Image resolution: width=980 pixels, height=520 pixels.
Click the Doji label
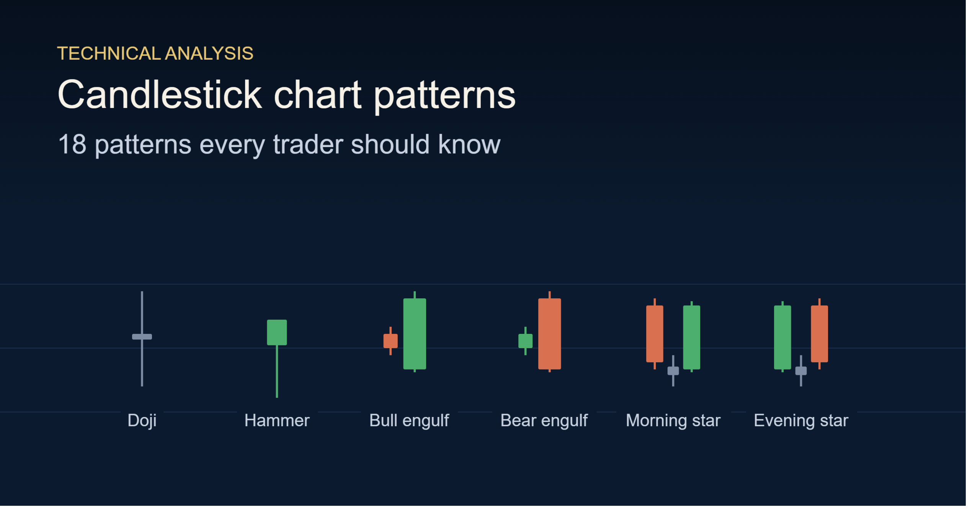142,420
